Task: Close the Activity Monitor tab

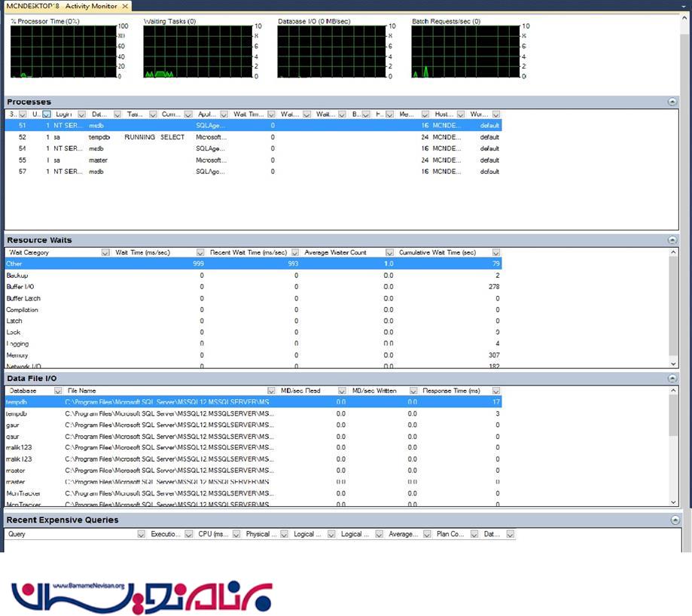Action: click(x=125, y=6)
